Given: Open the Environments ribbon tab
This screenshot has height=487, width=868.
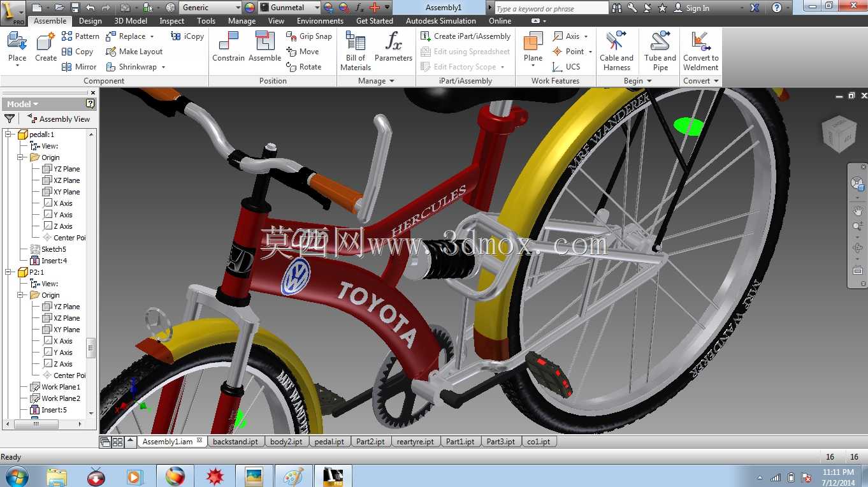Looking at the screenshot, I should (320, 21).
